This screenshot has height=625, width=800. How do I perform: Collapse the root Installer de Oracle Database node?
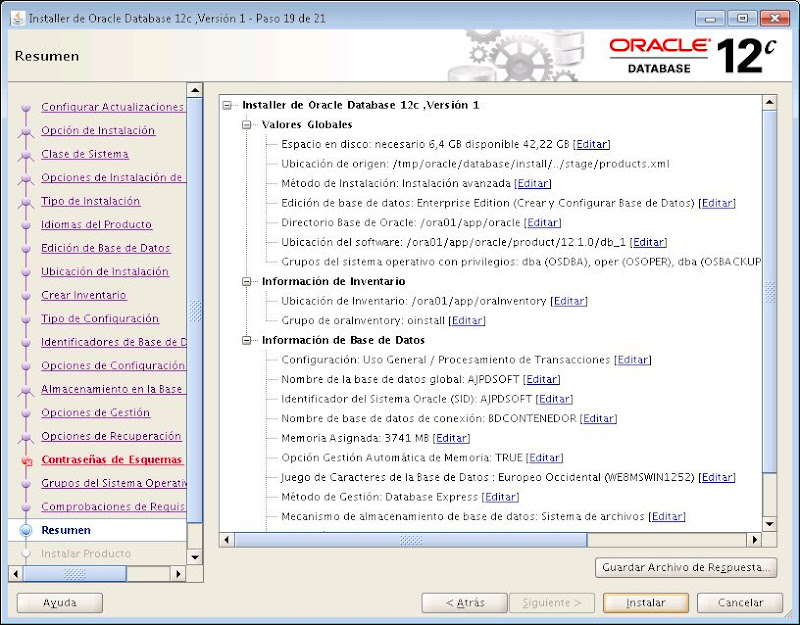pyautogui.click(x=227, y=105)
